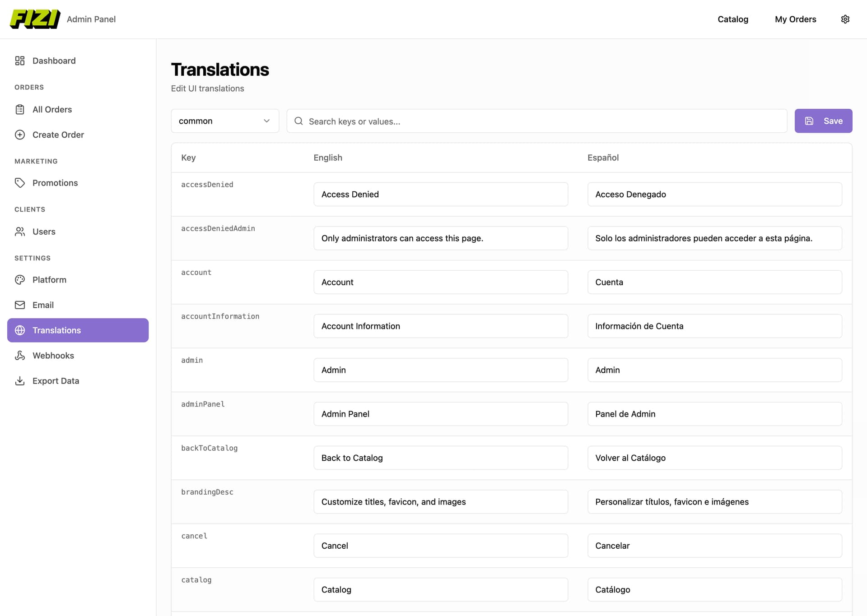Open Webhooks via the webhook icon
Screen dimensions: 867x616
pos(20,356)
